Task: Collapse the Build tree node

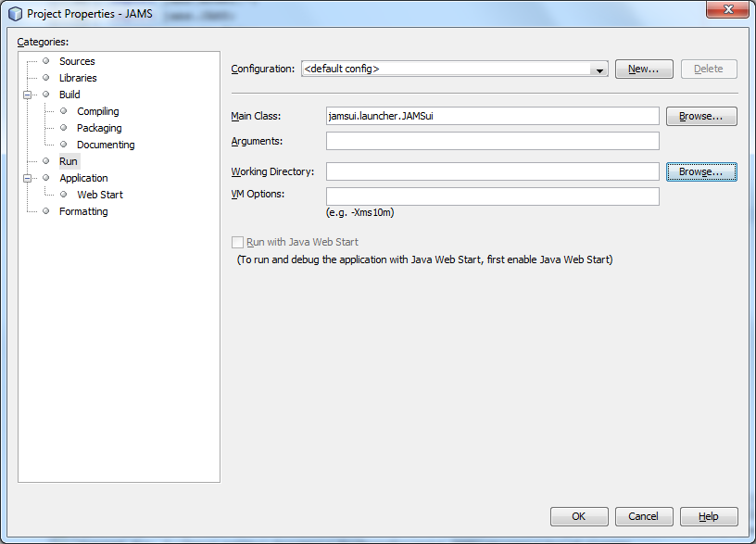Action: 28,95
